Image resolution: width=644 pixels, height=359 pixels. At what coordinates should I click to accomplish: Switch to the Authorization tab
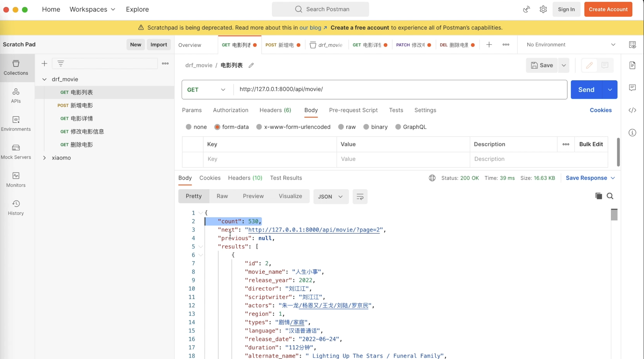[x=231, y=110]
